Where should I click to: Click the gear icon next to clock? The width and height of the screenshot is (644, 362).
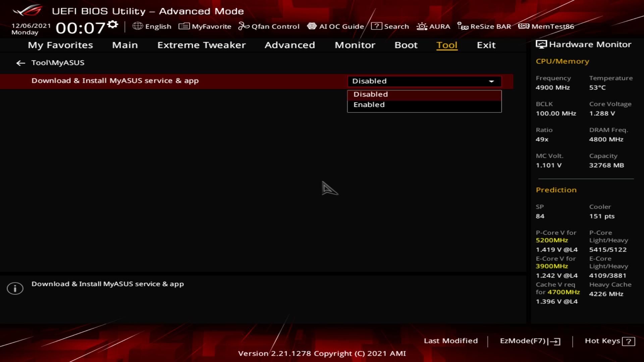coord(113,24)
